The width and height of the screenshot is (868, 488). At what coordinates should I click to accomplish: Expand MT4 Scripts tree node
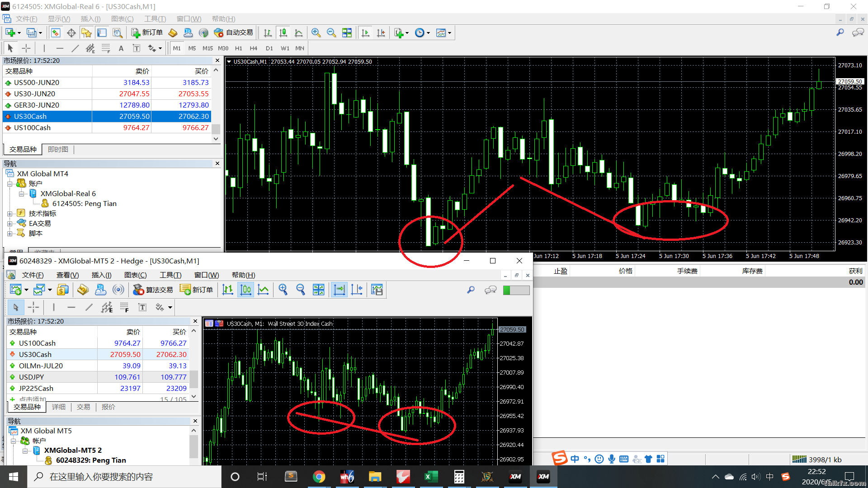click(10, 234)
